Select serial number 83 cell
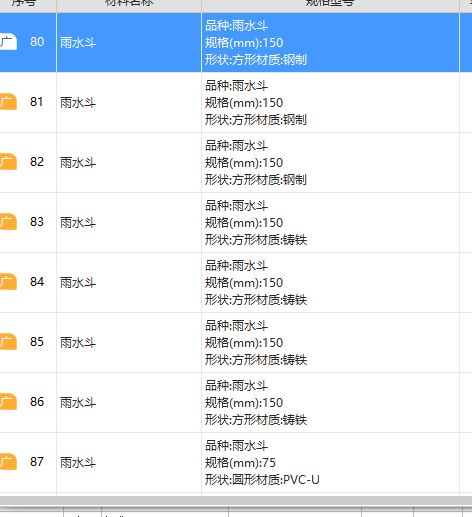This screenshot has height=517, width=472. (x=37, y=222)
